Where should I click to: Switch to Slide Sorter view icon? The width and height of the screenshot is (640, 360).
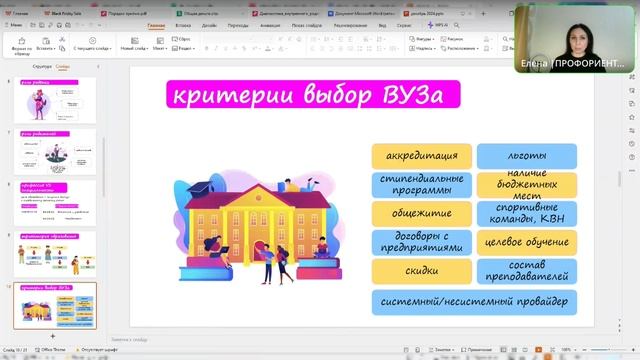[514, 350]
